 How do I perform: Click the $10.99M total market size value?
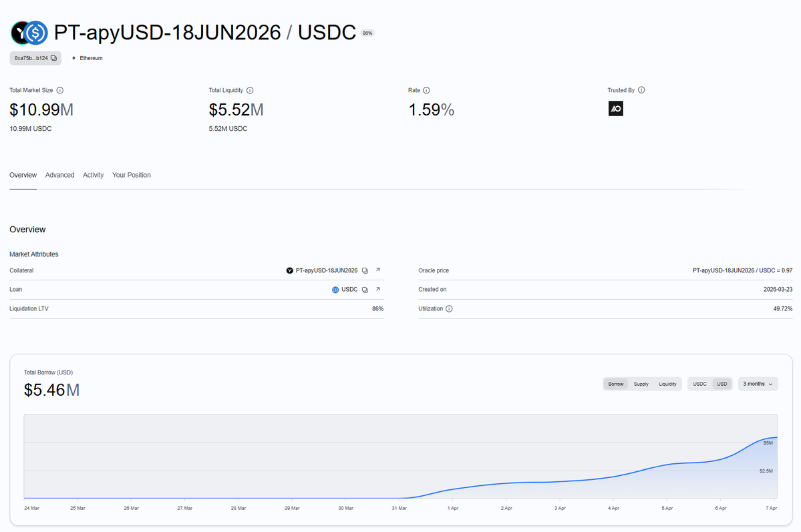41,109
